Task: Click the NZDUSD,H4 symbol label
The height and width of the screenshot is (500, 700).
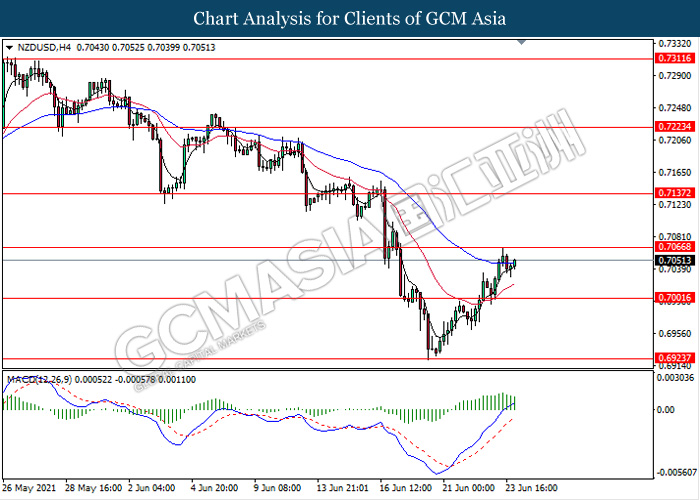Action: click(x=44, y=47)
